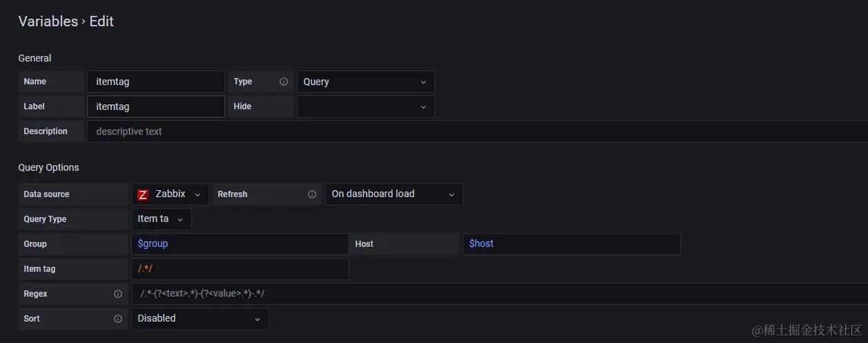This screenshot has width=868, height=343.
Task: Click the Host field with $host
Action: click(571, 244)
